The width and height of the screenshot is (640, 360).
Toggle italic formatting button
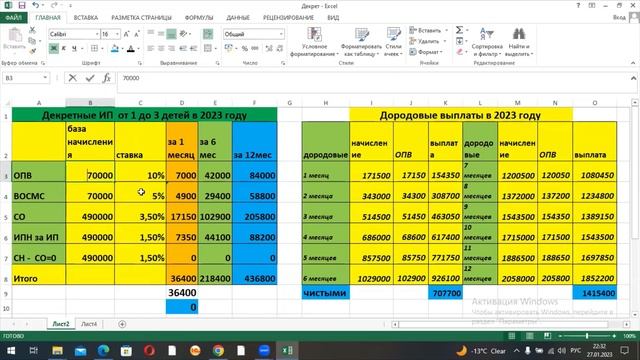64,49
